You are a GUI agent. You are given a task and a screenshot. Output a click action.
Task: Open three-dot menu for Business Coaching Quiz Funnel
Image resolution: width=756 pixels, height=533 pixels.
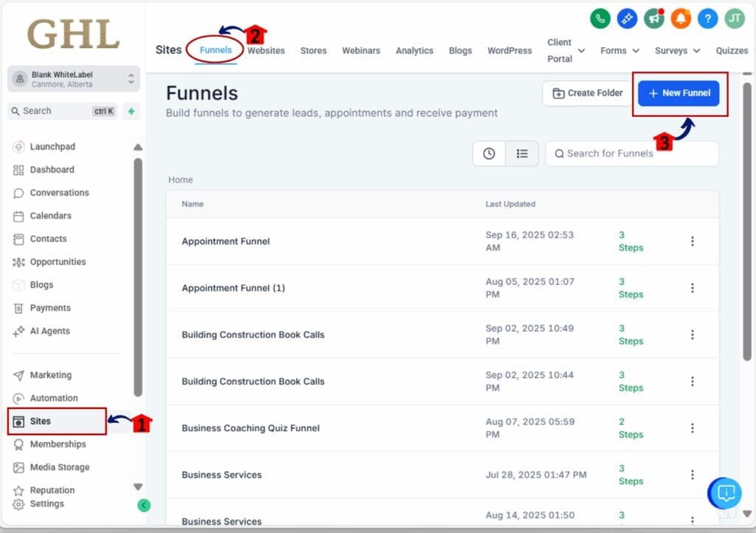tap(692, 428)
